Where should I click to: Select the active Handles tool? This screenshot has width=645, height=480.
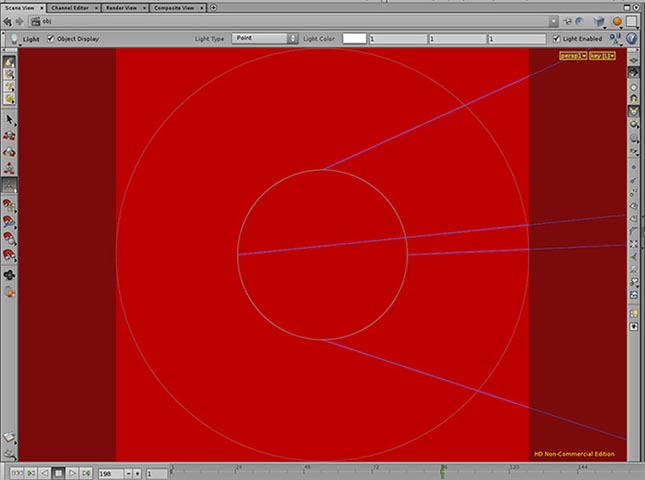(9, 185)
